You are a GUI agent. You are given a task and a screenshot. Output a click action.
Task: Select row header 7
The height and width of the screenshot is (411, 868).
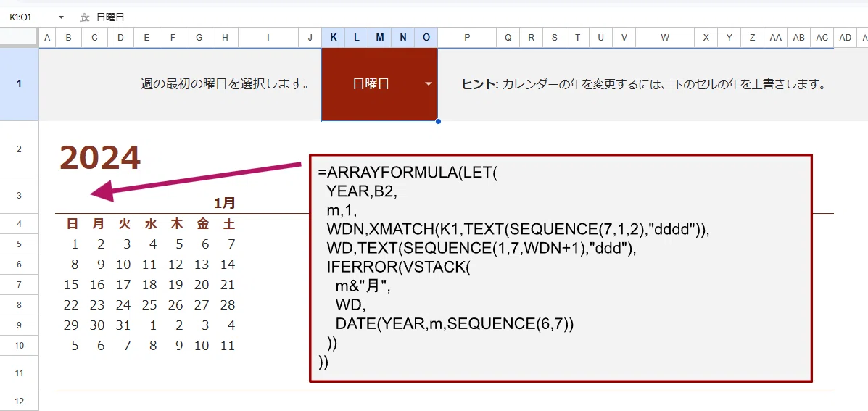pyautogui.click(x=20, y=284)
